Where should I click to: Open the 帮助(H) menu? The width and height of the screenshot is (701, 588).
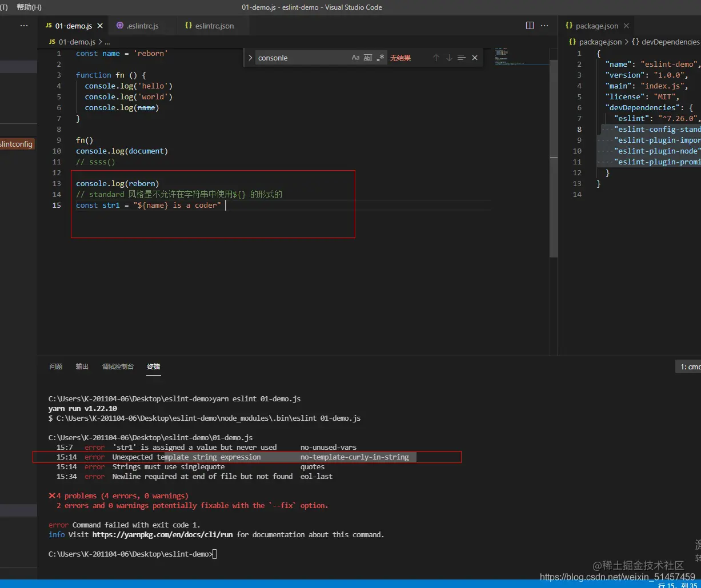[x=29, y=7]
